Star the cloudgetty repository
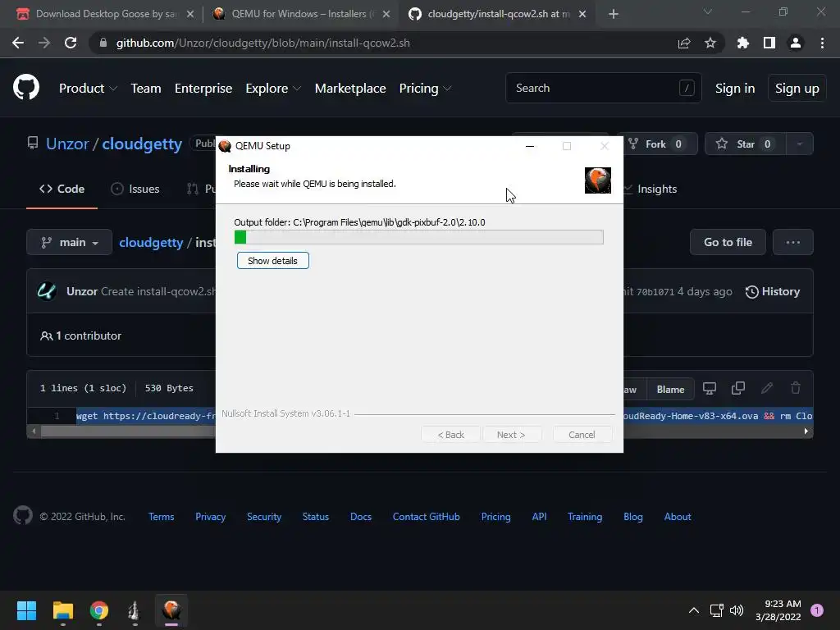The width and height of the screenshot is (840, 630). coord(746,144)
